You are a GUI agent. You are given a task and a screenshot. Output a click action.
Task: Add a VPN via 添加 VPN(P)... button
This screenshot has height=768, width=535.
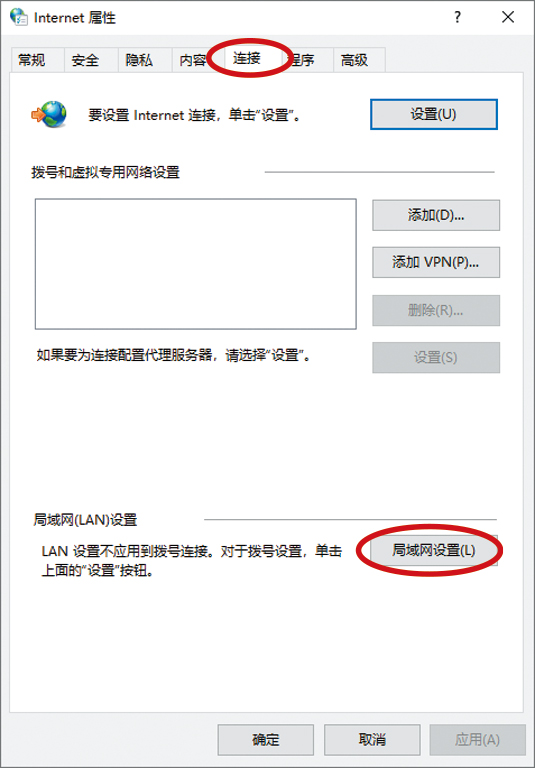[x=436, y=262]
